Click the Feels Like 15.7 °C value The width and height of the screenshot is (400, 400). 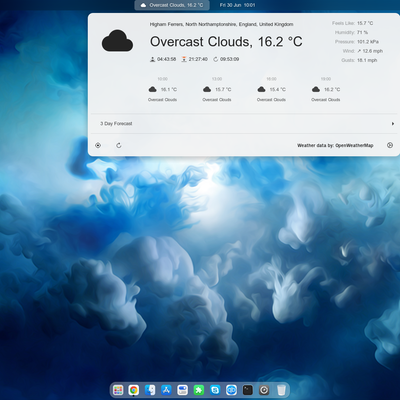click(365, 23)
